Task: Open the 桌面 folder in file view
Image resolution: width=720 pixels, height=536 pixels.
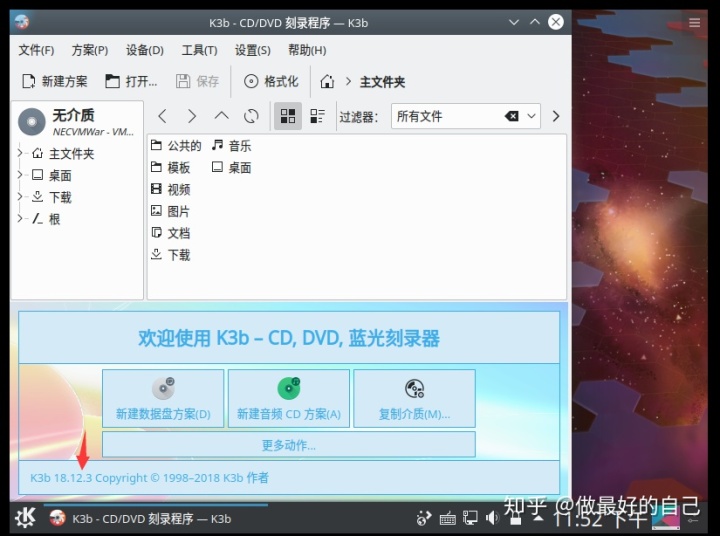Action: click(231, 168)
